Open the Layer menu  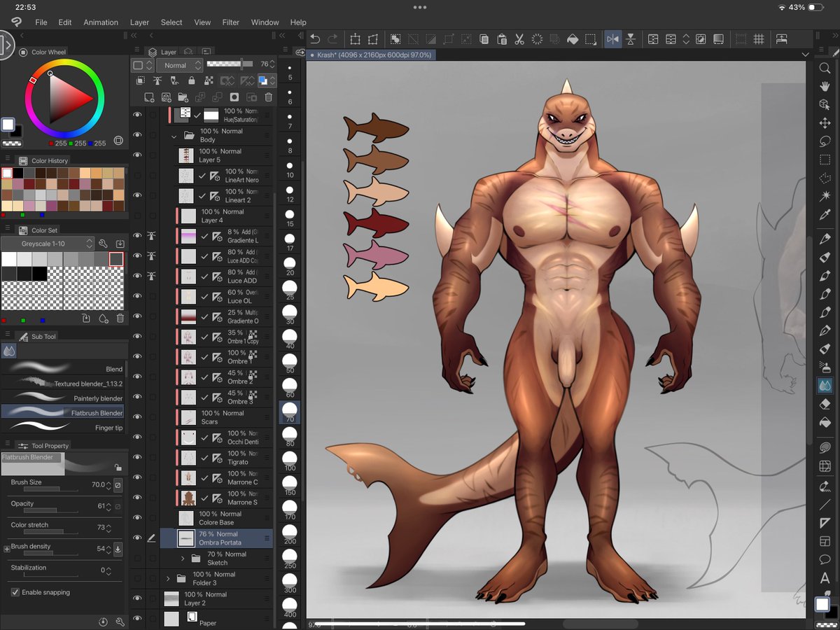point(139,22)
